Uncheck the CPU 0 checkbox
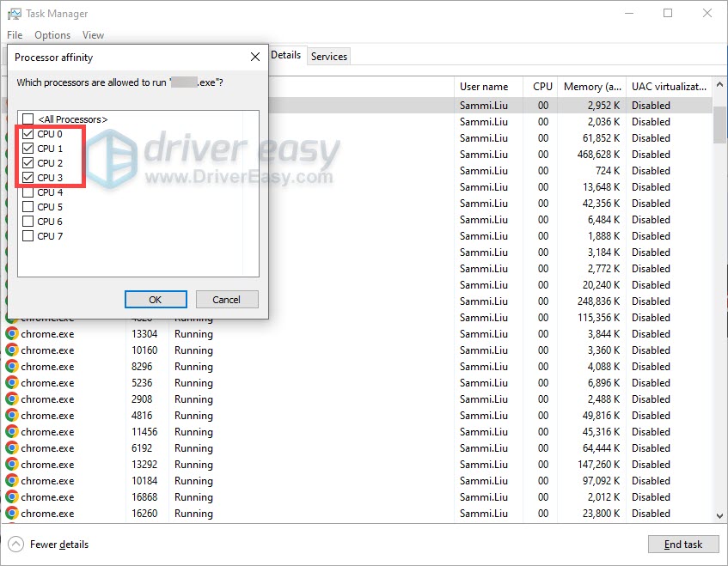 pyautogui.click(x=29, y=134)
